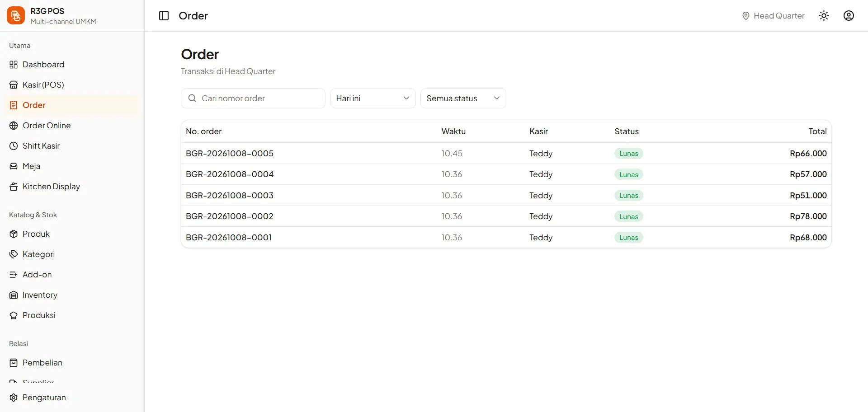The height and width of the screenshot is (412, 868).
Task: Click the No. order column header
Action: (x=203, y=131)
